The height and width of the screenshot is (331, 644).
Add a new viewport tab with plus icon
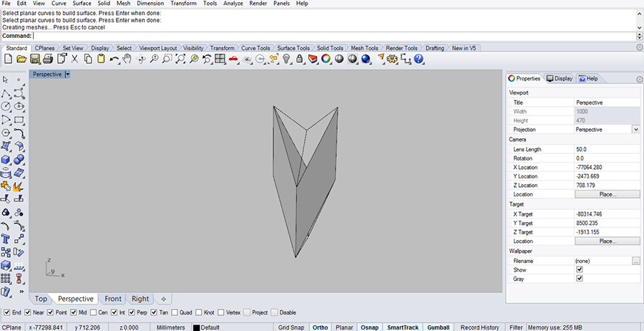(163, 299)
